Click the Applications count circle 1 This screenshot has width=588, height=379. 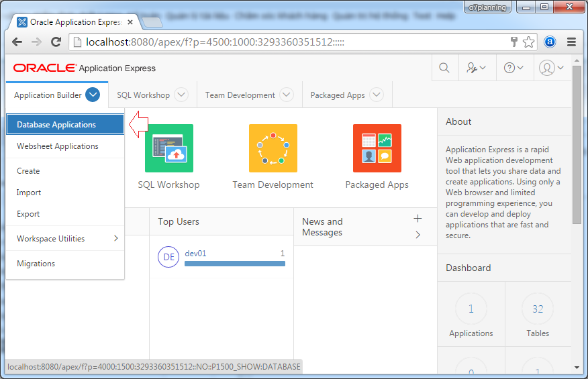pyautogui.click(x=471, y=309)
